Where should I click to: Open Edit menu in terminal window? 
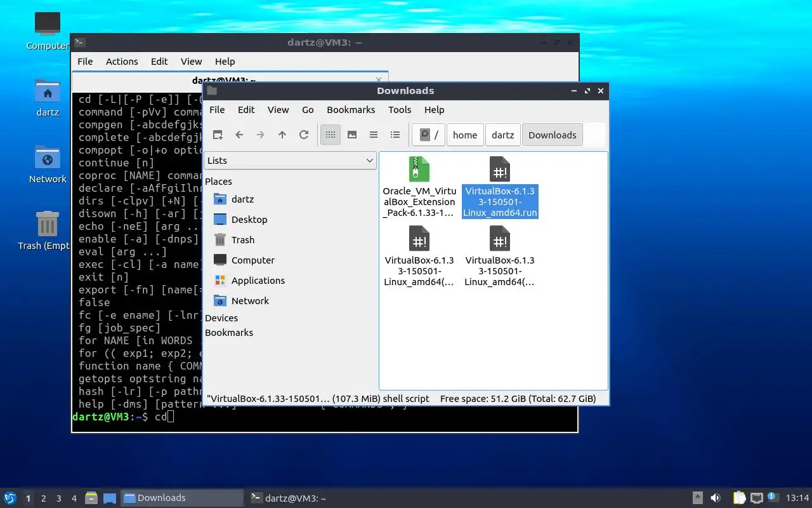[159, 61]
